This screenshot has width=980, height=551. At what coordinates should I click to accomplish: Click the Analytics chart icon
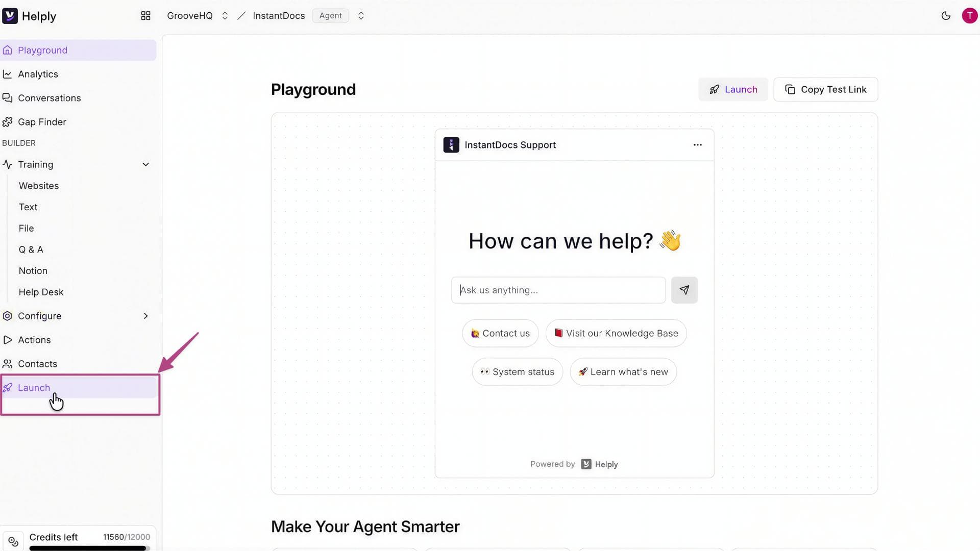[7, 74]
